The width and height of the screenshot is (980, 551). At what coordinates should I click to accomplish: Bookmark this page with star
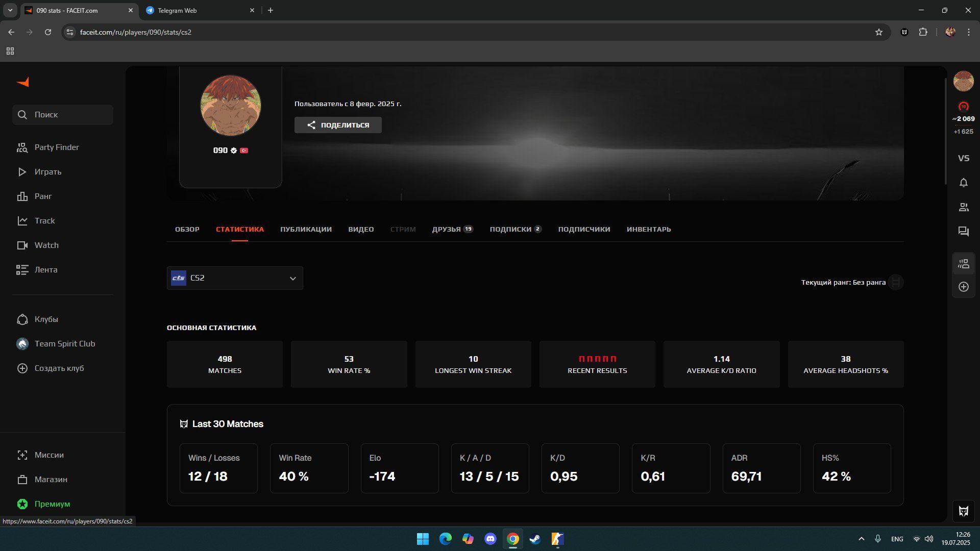[x=879, y=32]
